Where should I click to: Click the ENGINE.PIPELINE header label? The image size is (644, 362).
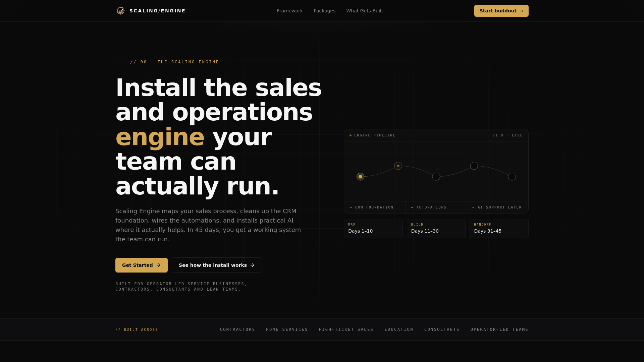tap(375, 135)
